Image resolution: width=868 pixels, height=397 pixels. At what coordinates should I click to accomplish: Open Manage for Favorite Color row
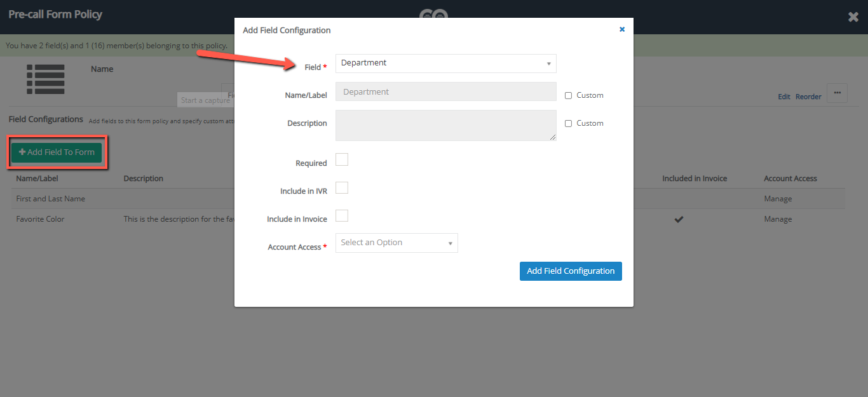[778, 219]
